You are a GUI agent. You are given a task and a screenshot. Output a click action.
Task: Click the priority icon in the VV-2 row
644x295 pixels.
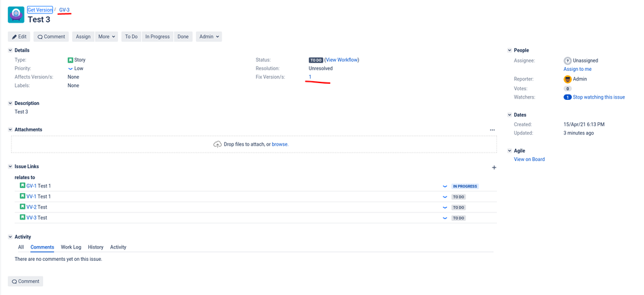tap(445, 207)
